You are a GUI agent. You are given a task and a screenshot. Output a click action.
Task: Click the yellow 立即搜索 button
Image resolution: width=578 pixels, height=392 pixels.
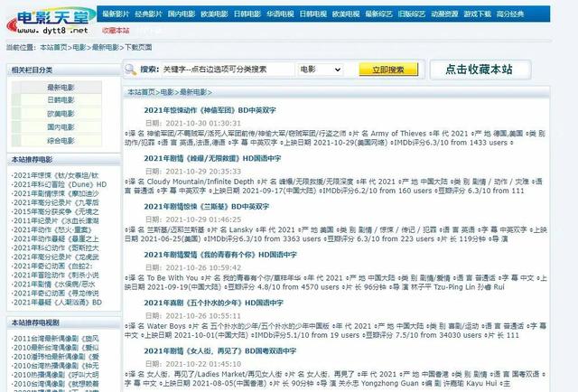[388, 70]
